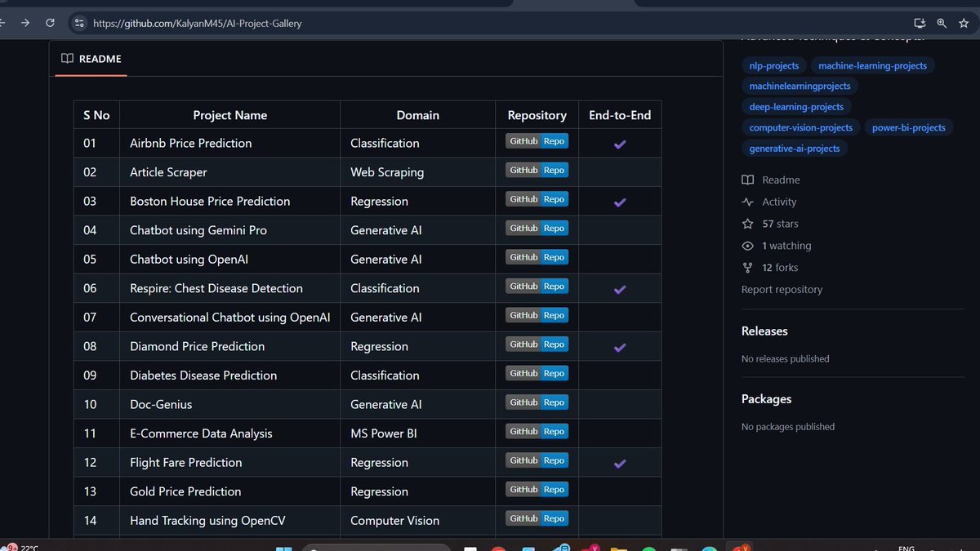980x551 pixels.
Task: Click the Readme book icon in sidebar
Action: point(747,180)
